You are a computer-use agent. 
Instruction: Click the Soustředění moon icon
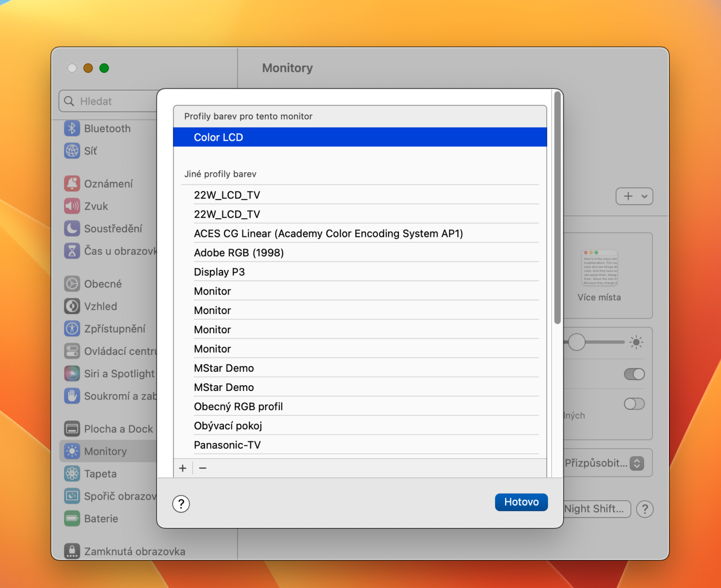coord(72,229)
